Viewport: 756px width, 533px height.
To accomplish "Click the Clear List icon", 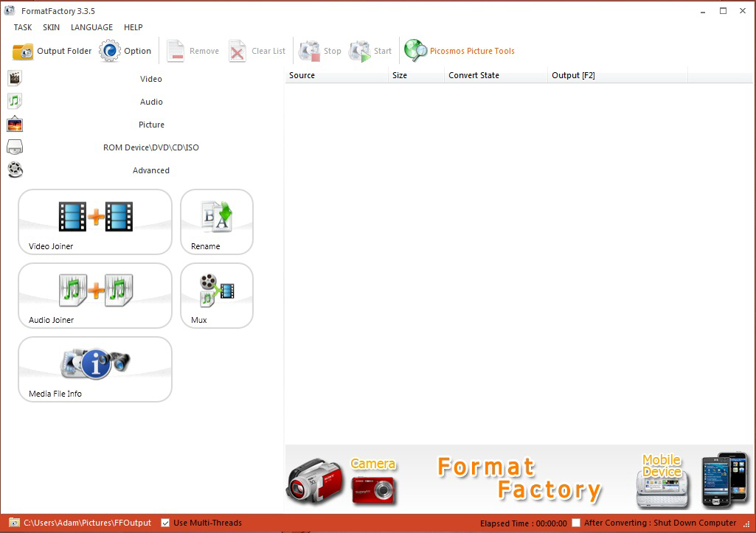I will pos(237,51).
